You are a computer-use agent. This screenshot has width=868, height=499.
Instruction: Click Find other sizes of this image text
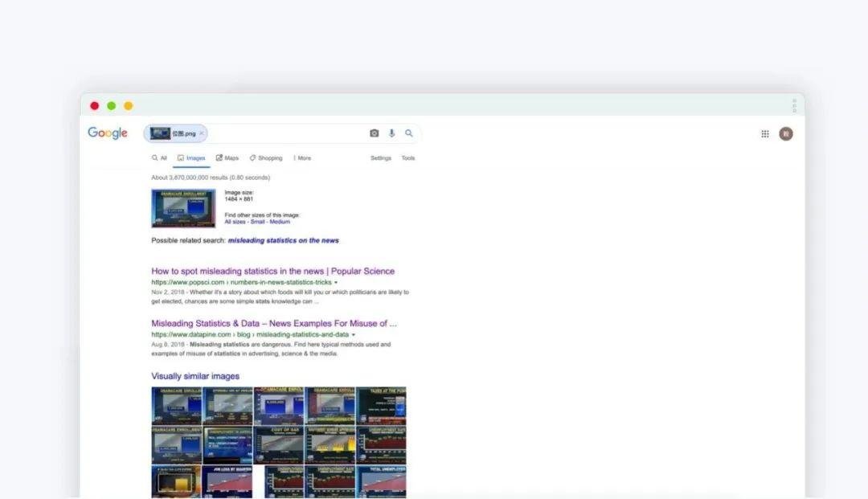tap(262, 215)
